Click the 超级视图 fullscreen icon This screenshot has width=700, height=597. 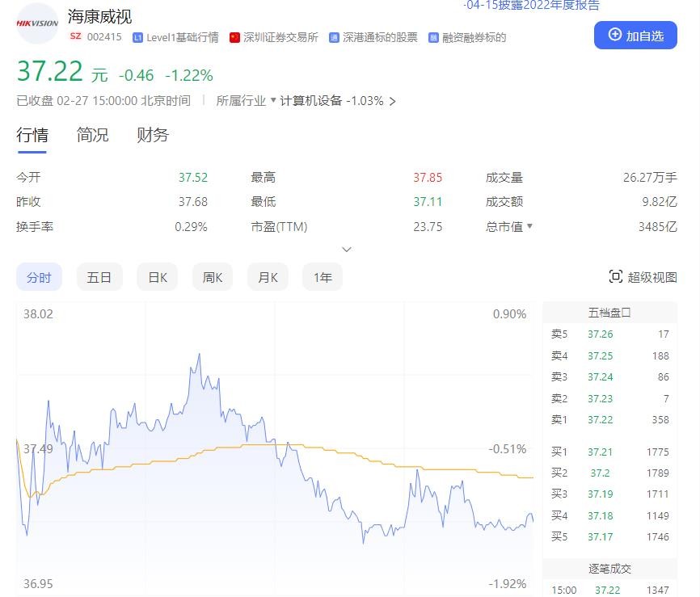pyautogui.click(x=616, y=276)
